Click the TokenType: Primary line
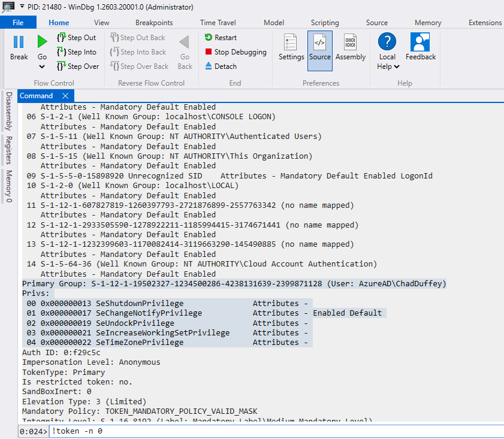The image size is (504, 439). 64,372
